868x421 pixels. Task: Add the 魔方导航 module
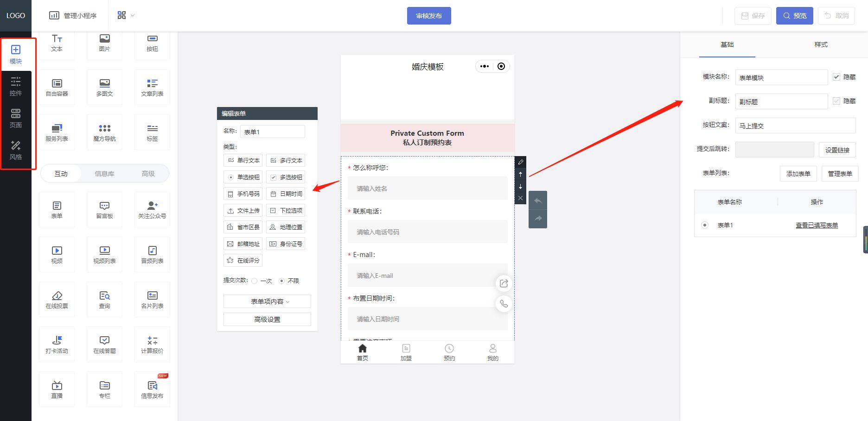105,132
